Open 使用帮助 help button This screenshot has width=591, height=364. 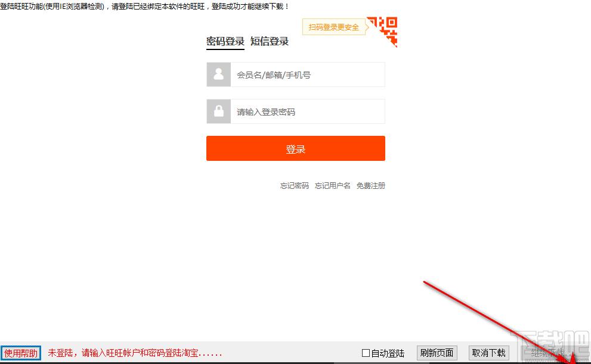point(21,353)
